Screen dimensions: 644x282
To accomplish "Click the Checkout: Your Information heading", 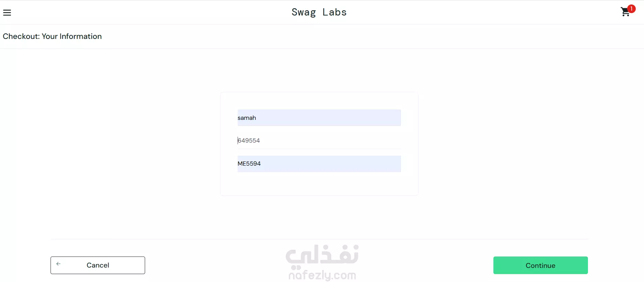I will pyautogui.click(x=52, y=36).
